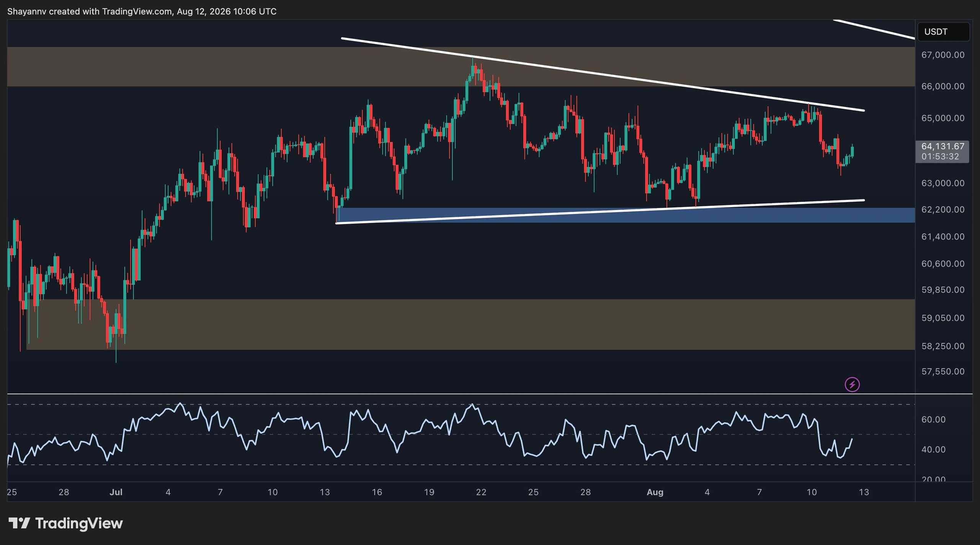Click the purple lightning bolt icon
Image resolution: width=980 pixels, height=545 pixels.
pos(852,384)
